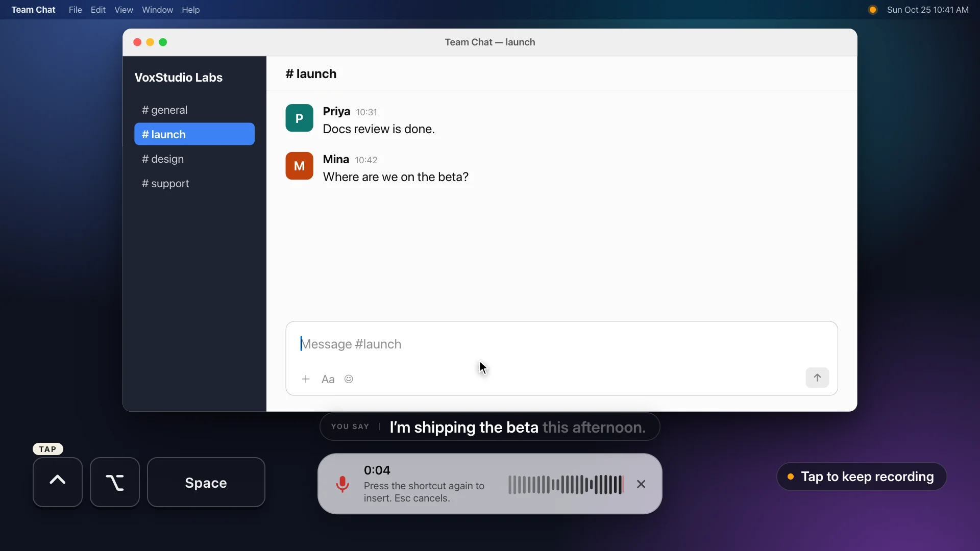This screenshot has height=551, width=980.
Task: Open the View menu
Action: tap(124, 10)
